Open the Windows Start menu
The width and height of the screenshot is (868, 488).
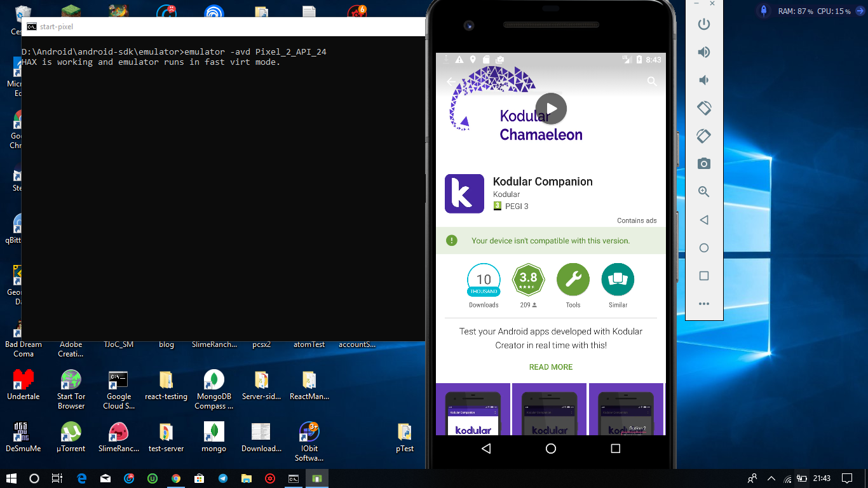(11, 478)
